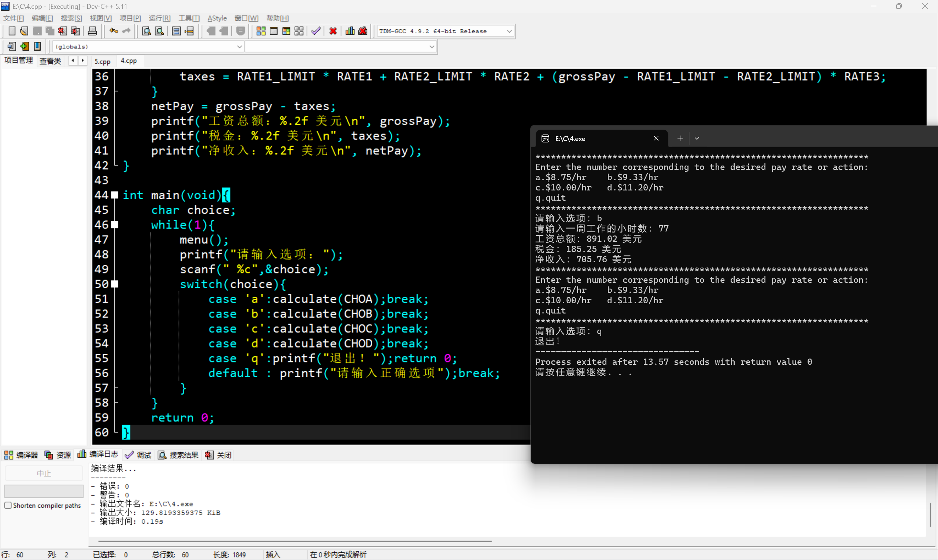
Task: Click the Syntax check checkmark icon
Action: point(316,31)
